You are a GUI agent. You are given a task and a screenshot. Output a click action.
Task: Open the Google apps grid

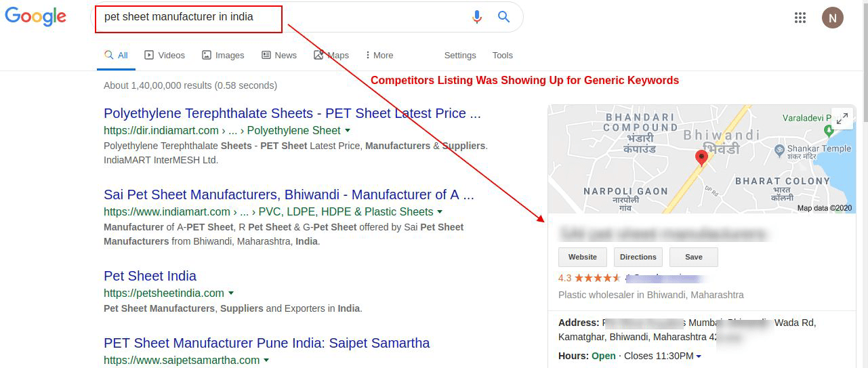800,18
